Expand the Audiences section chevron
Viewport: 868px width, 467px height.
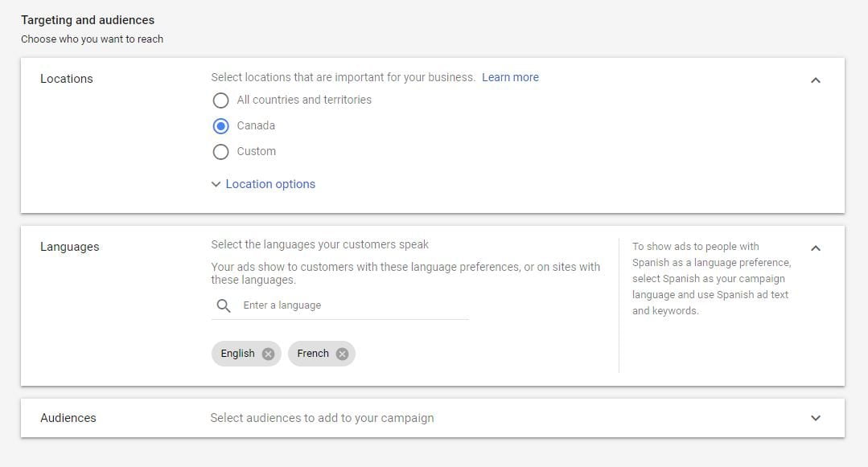(x=816, y=418)
